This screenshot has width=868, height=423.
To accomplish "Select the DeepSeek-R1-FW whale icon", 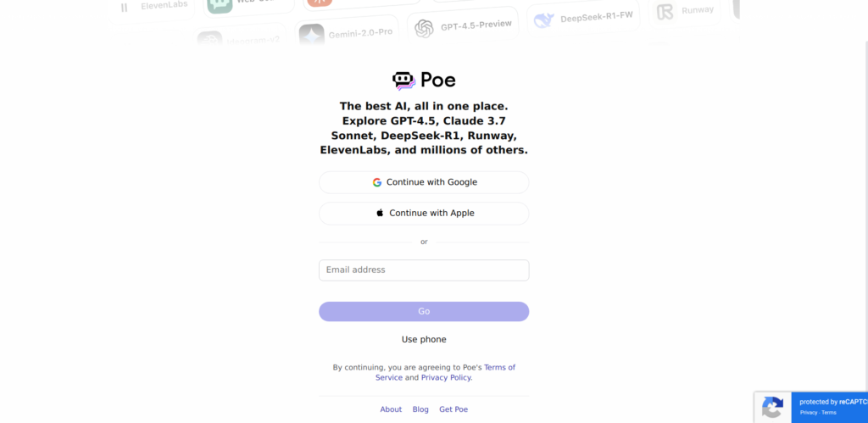I will [543, 20].
